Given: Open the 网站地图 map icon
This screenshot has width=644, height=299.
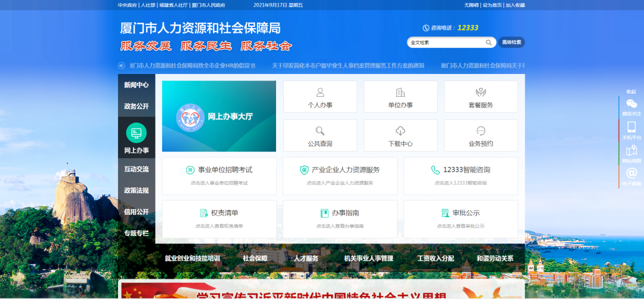Looking at the screenshot, I should coord(631,150).
